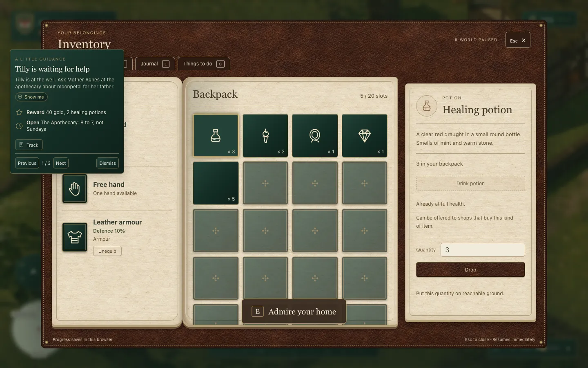
Task: Click the Show me guidance button
Action: coord(31,97)
